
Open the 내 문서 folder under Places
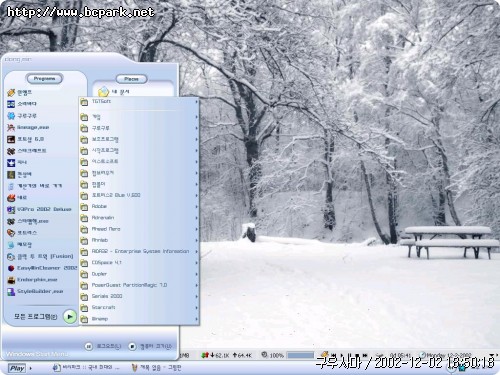tap(113, 91)
